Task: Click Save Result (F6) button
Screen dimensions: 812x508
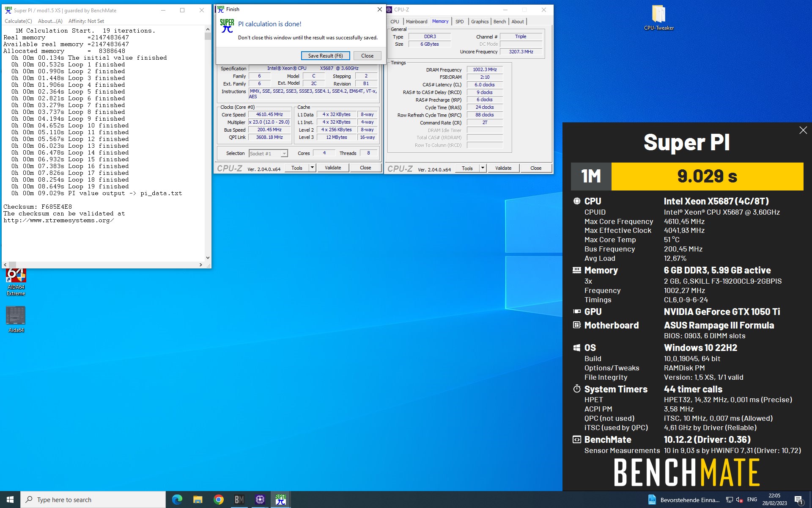Action: 325,55
